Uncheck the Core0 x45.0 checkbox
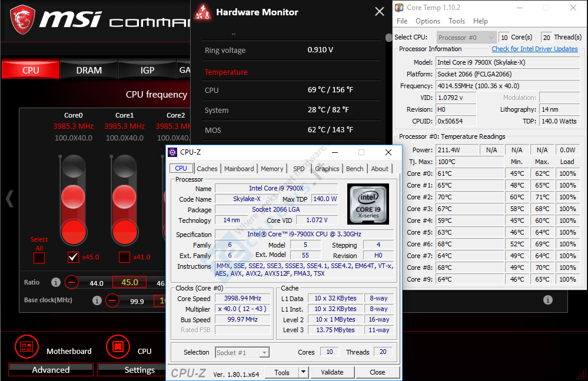This screenshot has height=381, width=588. (x=73, y=257)
